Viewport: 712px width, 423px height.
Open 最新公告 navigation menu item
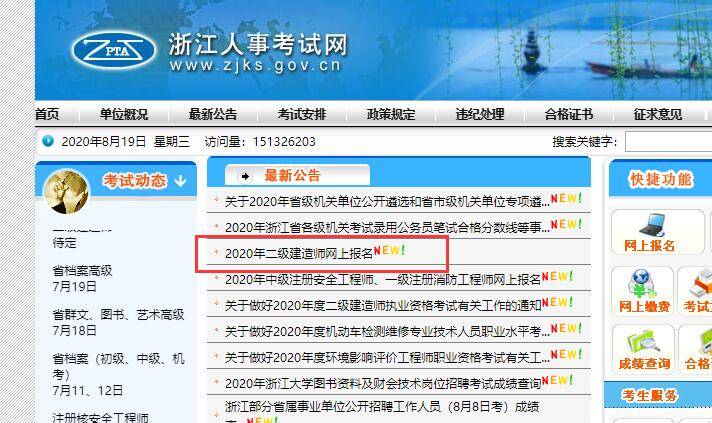(213, 114)
